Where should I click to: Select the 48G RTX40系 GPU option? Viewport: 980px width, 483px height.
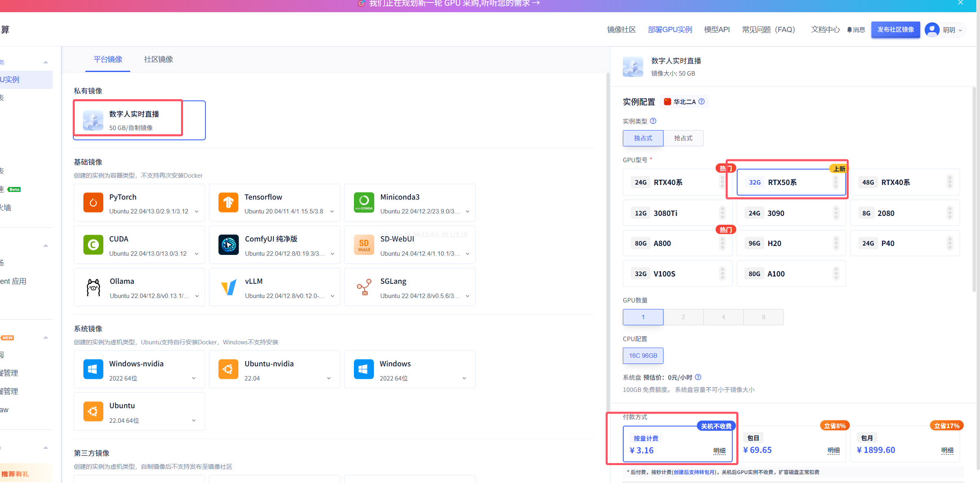click(905, 182)
